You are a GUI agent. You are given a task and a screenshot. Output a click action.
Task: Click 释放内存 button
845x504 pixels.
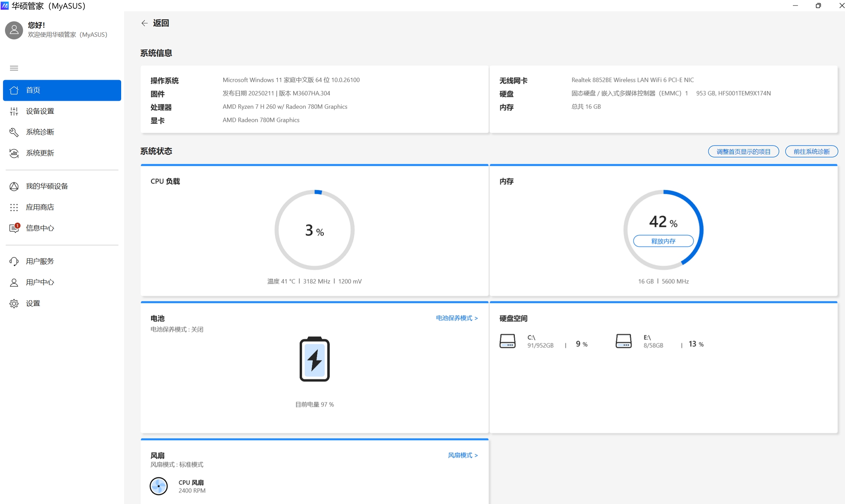pyautogui.click(x=663, y=241)
